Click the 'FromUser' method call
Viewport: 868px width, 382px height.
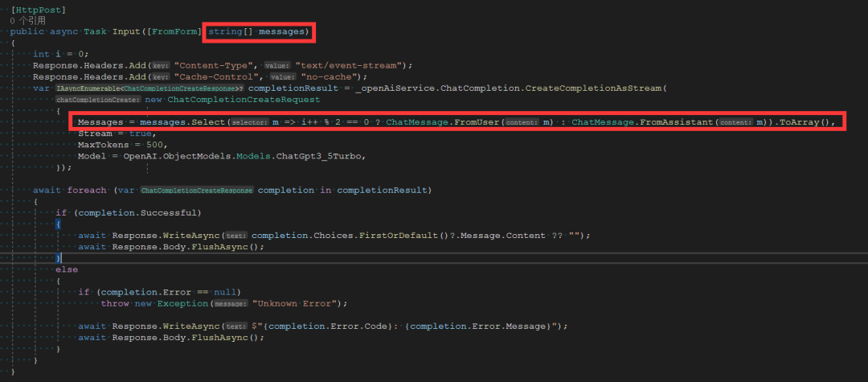click(477, 121)
